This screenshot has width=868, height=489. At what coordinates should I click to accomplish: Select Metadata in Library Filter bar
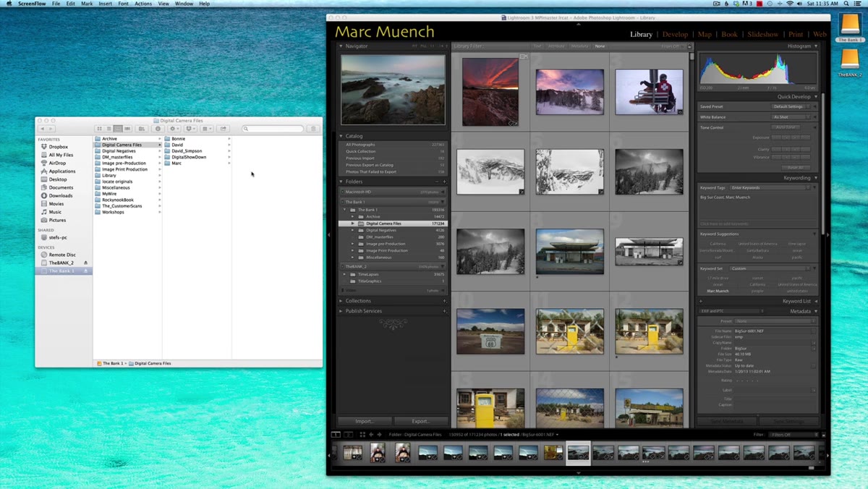579,46
